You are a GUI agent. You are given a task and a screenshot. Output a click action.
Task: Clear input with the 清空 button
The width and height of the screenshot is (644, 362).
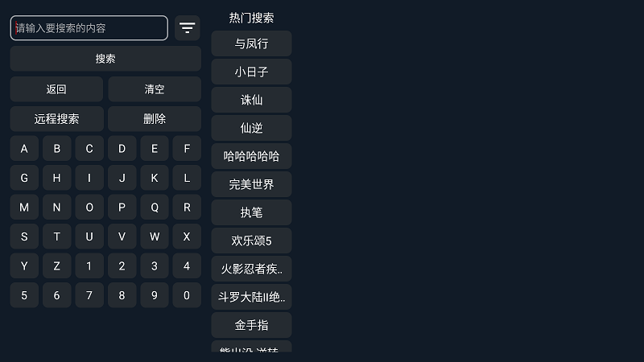tap(155, 89)
